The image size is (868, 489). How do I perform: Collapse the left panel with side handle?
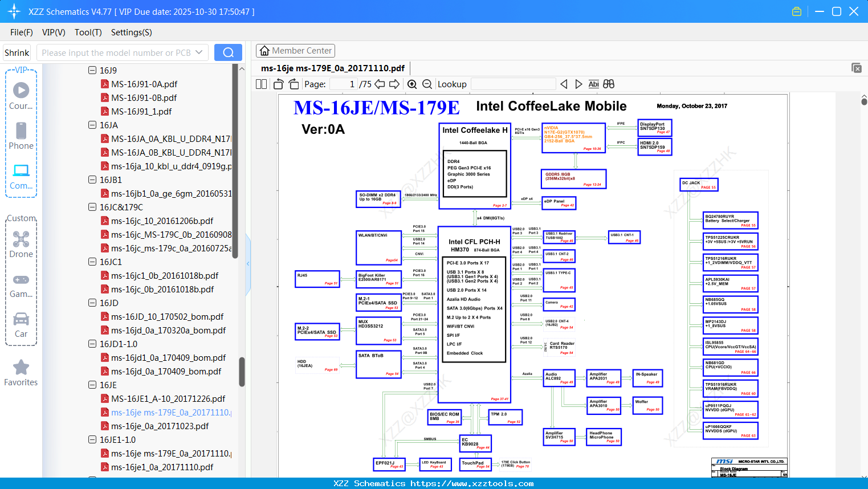pyautogui.click(x=248, y=263)
